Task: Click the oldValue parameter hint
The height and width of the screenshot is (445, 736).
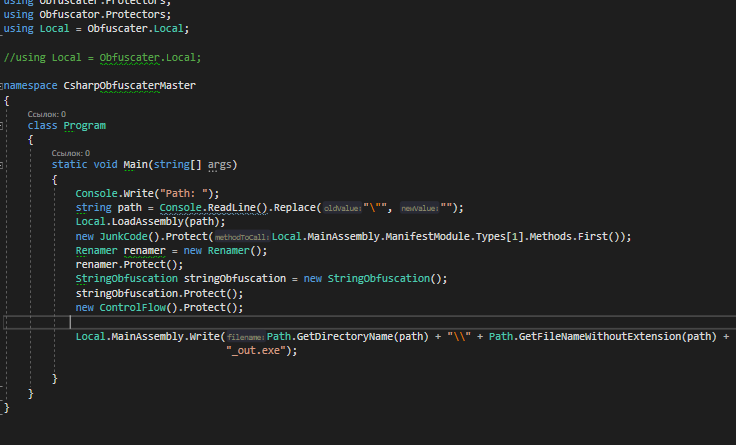Action: 342,208
